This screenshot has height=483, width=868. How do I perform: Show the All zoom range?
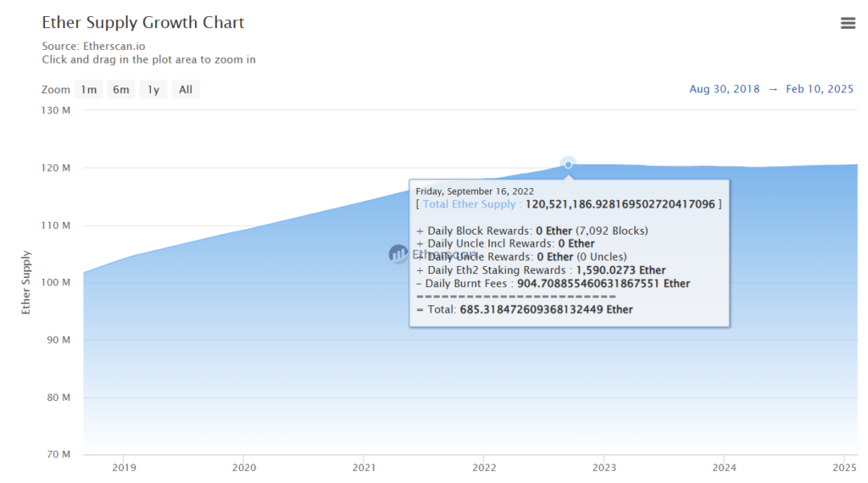tap(186, 90)
